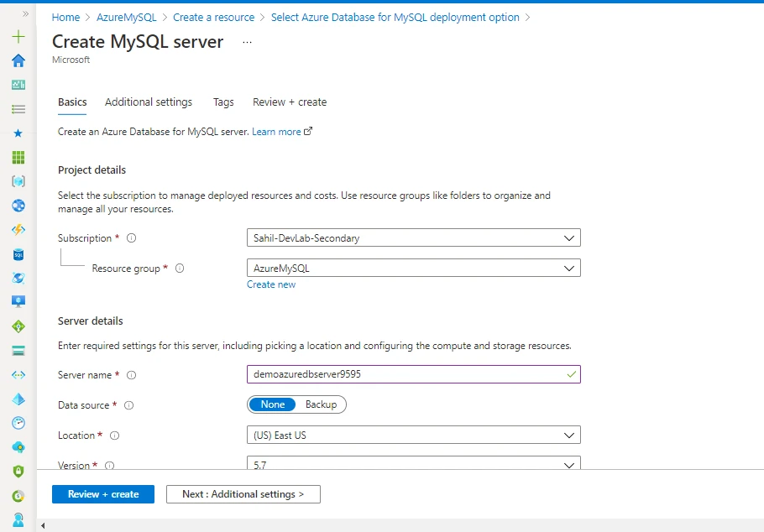The image size is (764, 532).
Task: Switch to the Additional settings tab
Action: click(148, 102)
